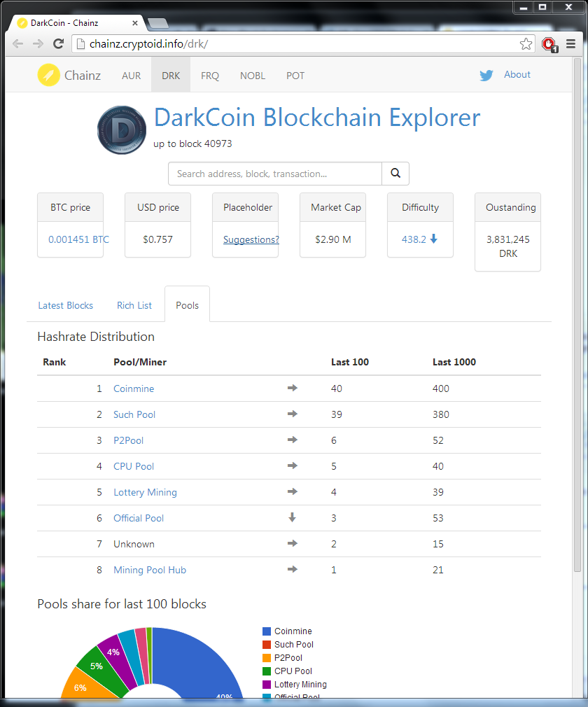This screenshot has width=588, height=707.
Task: Click the trend arrow in the Lottery Mining row
Action: 293,491
